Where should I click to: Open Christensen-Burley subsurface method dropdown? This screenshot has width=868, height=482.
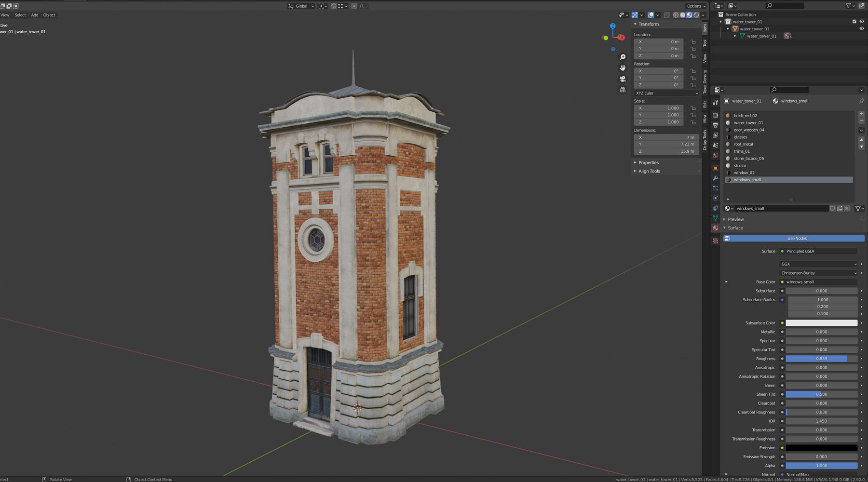pos(818,273)
